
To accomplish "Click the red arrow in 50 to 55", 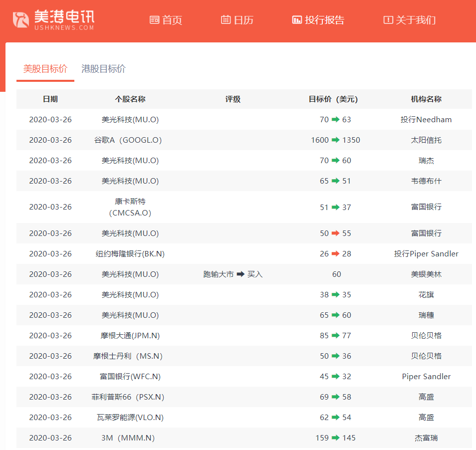I will 335,233.
